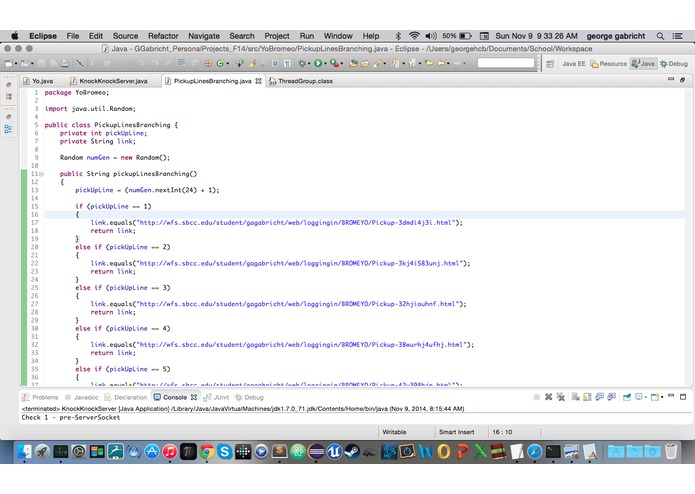Click the Quick Access search field

pos(506,63)
